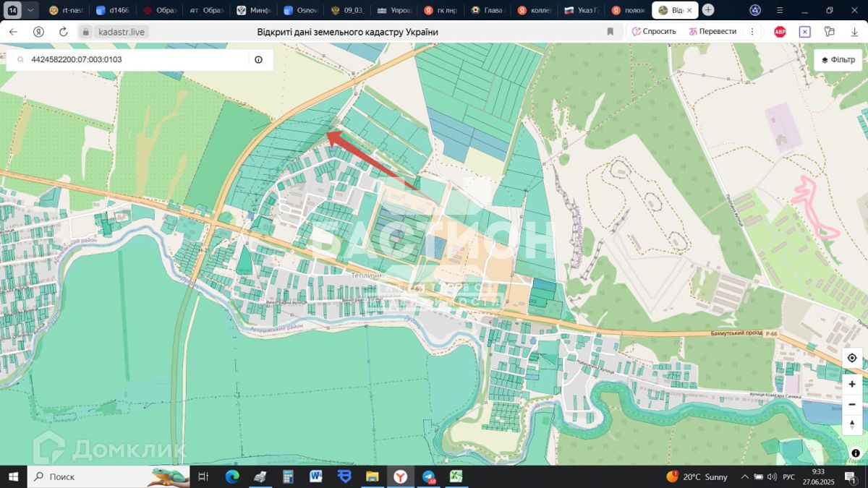Image resolution: width=868 pixels, height=488 pixels.
Task: Open map attribution info icon
Action: [856, 453]
